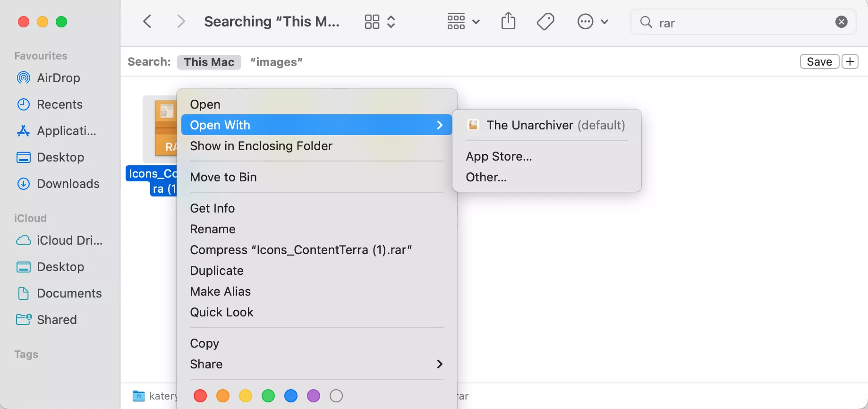Image resolution: width=868 pixels, height=409 pixels.
Task: Open the group-by options dropdown
Action: [x=463, y=22]
